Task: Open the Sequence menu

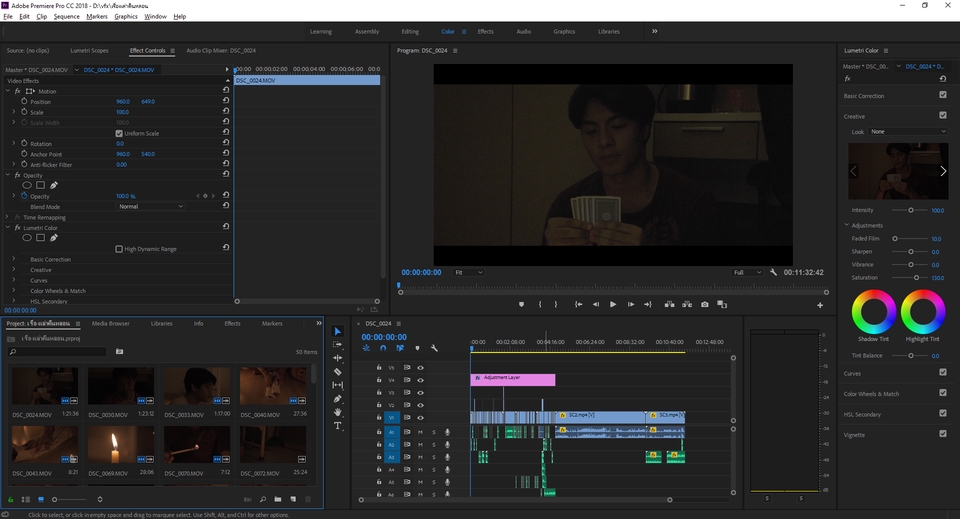Action: coord(66,17)
